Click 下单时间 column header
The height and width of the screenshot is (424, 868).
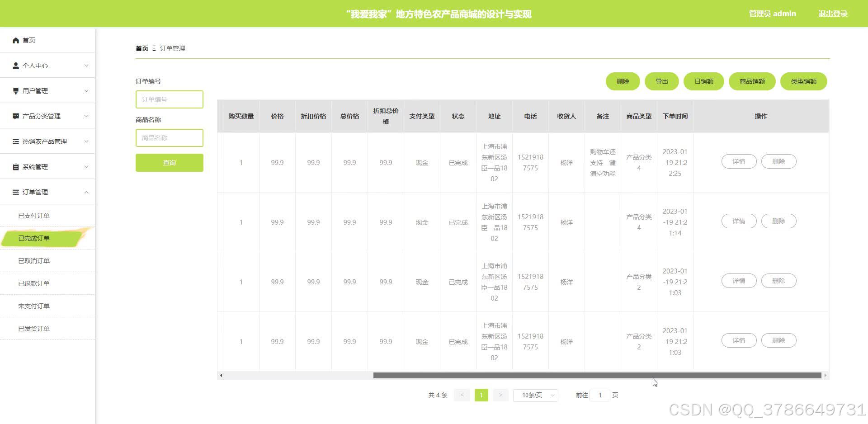coord(675,116)
